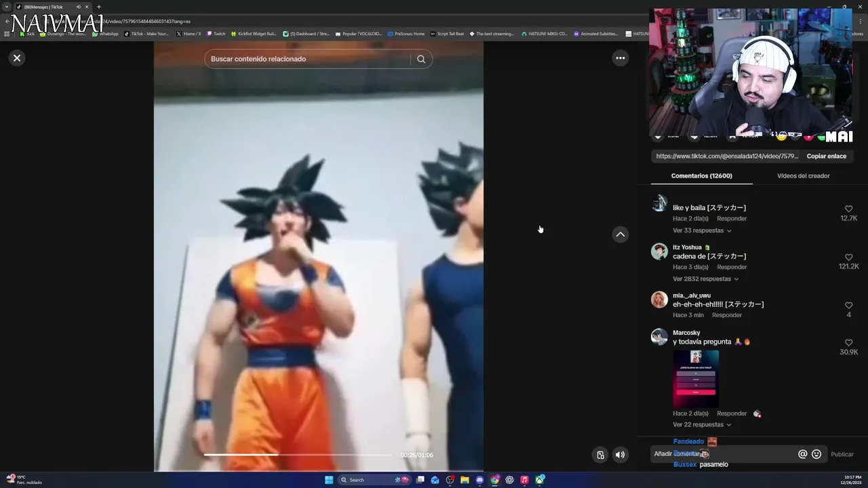Open a new browser tab with plus
The width and height of the screenshot is (868, 488).
coord(99,7)
